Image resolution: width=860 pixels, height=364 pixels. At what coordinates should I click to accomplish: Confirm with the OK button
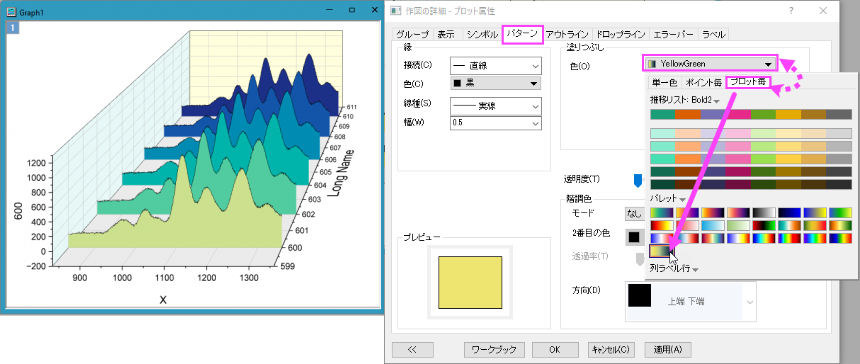click(x=555, y=349)
